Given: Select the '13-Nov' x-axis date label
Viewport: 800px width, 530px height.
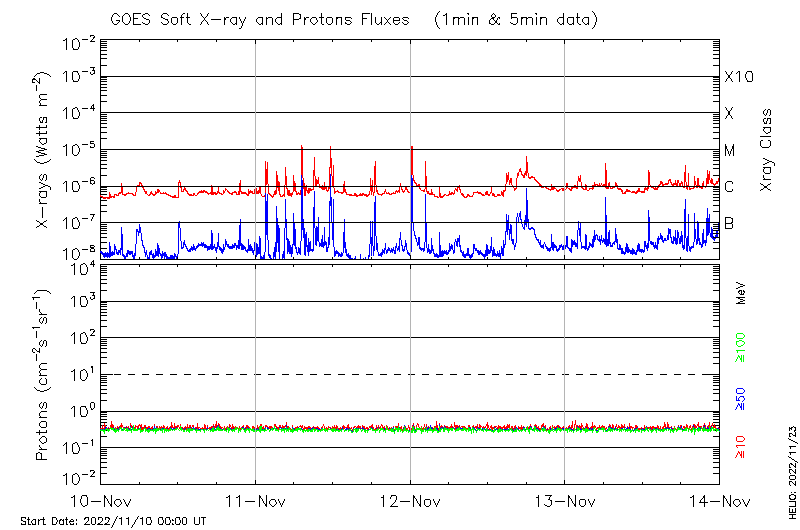Looking at the screenshot, I should click(x=564, y=499).
